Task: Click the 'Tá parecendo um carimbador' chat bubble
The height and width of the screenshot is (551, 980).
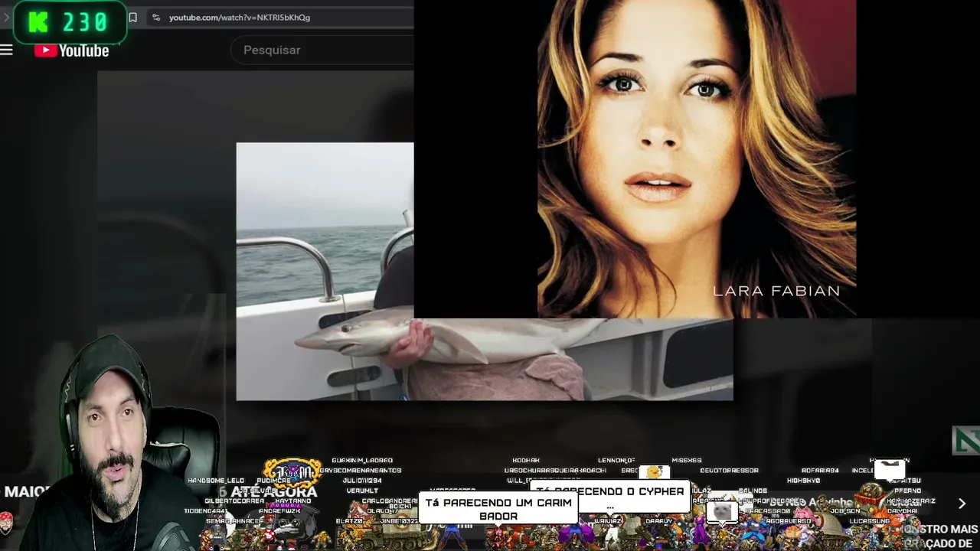Action: click(x=498, y=509)
